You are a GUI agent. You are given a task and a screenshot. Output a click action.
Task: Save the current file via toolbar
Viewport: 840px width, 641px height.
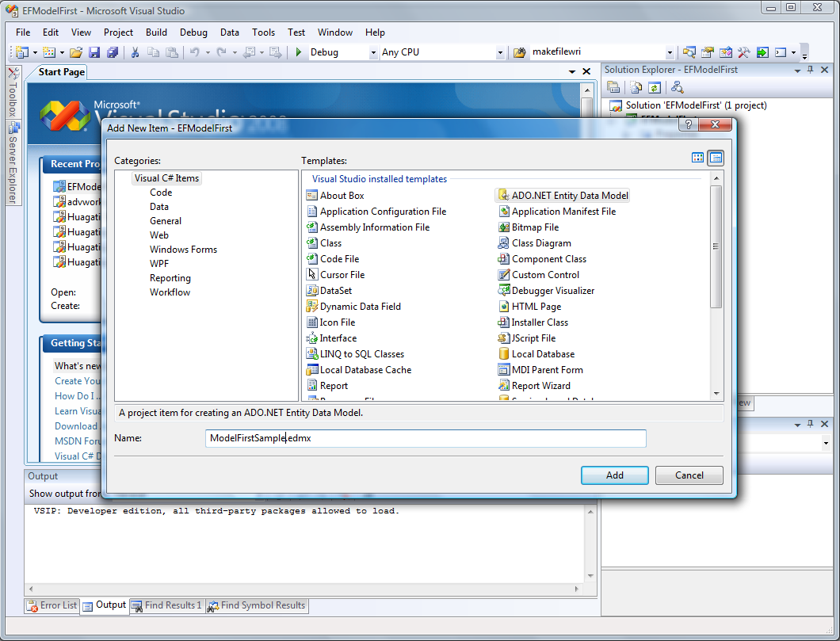pyautogui.click(x=94, y=52)
